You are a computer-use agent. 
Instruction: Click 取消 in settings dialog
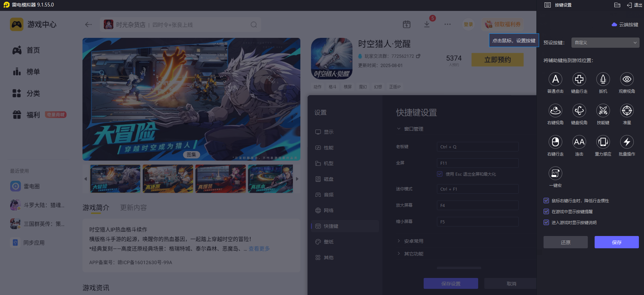(511, 283)
